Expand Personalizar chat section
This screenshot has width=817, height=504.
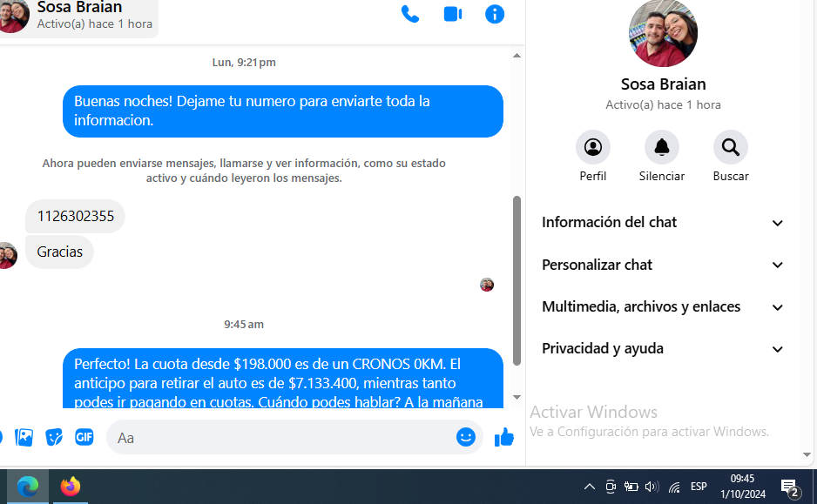662,265
